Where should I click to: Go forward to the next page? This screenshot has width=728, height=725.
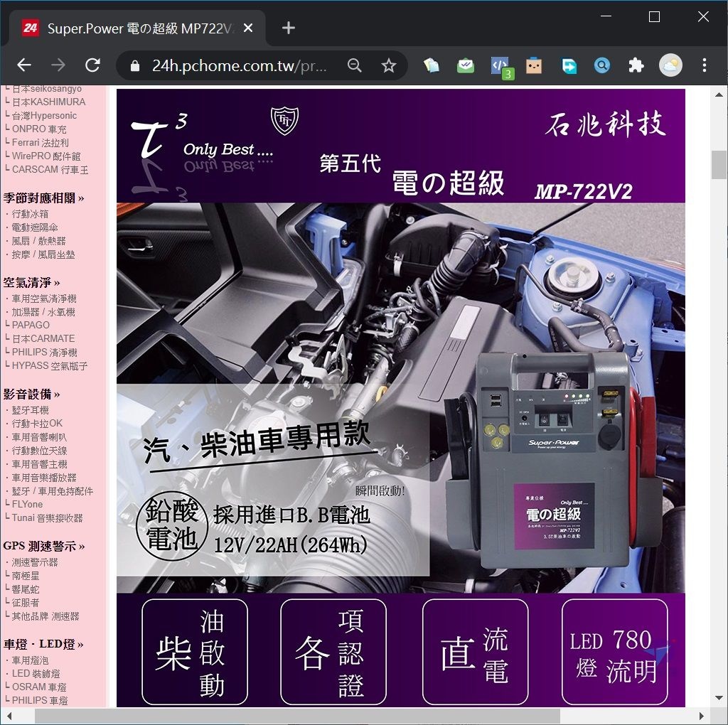[x=58, y=65]
